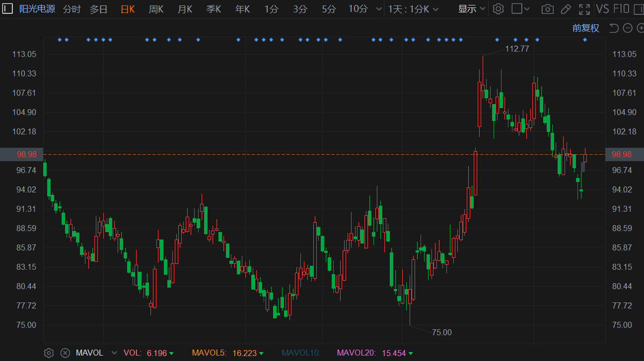The width and height of the screenshot is (644, 361).
Task: Click the rightmost blue diamond event marker
Action: (x=585, y=40)
